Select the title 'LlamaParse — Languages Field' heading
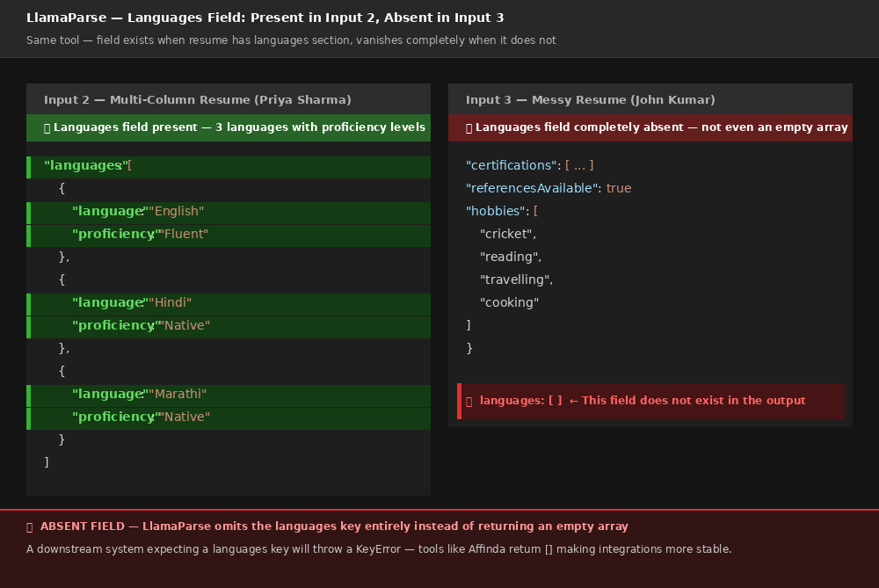This screenshot has height=588, width=879. pyautogui.click(x=265, y=18)
